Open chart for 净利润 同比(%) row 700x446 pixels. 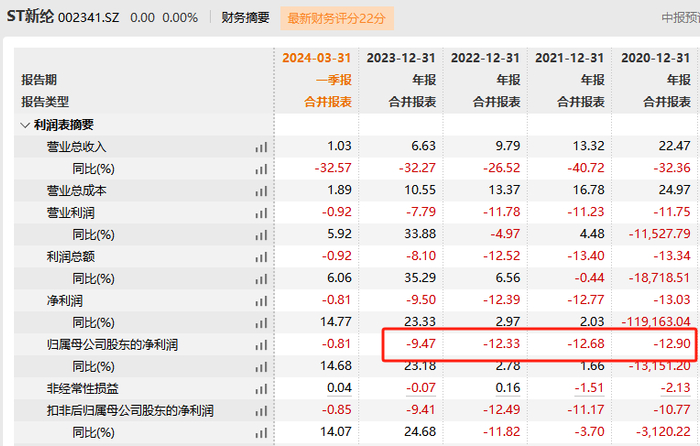coord(262,322)
